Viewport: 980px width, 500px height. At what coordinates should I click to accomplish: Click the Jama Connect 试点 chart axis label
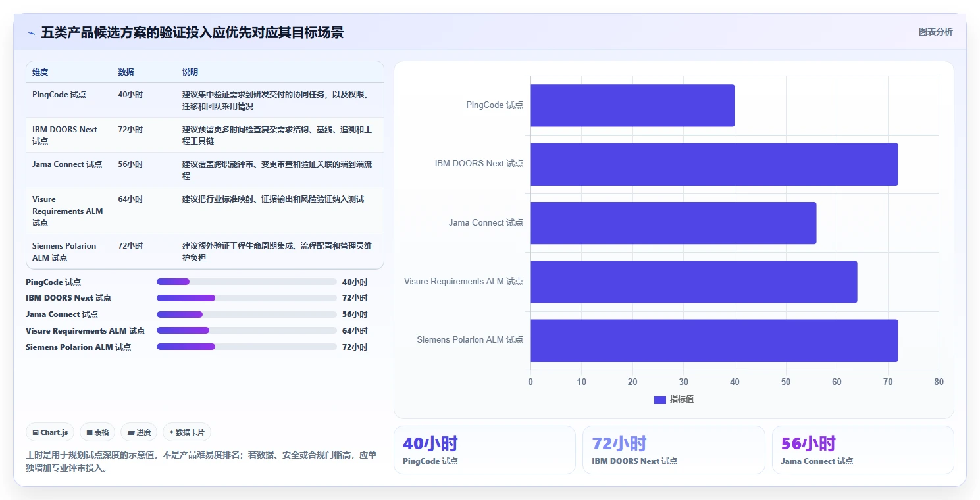point(486,223)
